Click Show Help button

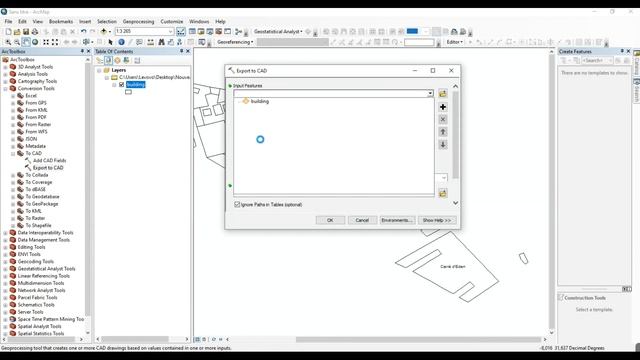tap(437, 220)
